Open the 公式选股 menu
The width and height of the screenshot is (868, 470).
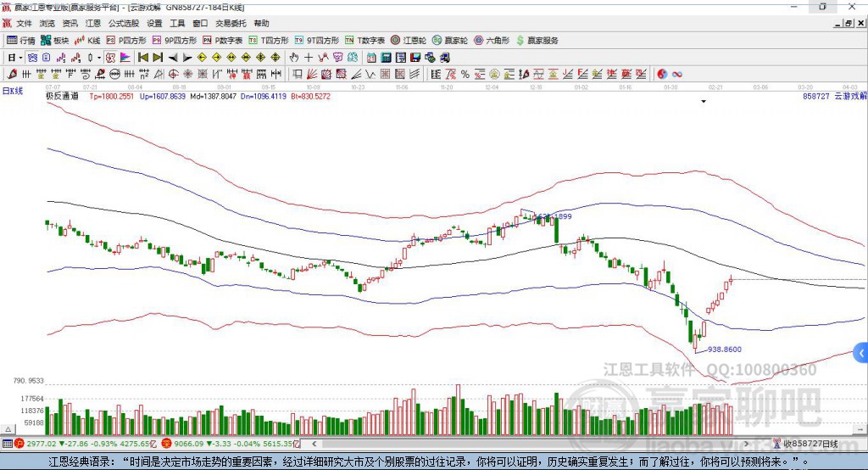[124, 23]
